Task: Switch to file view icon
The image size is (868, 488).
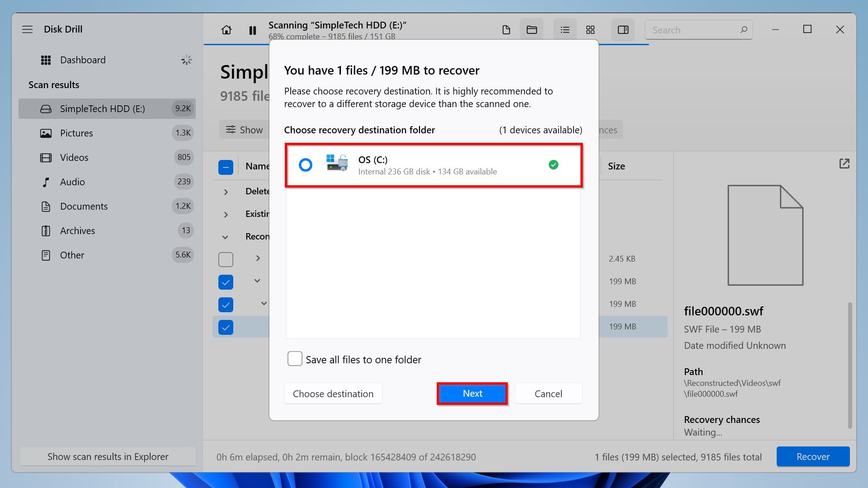Action: point(506,30)
